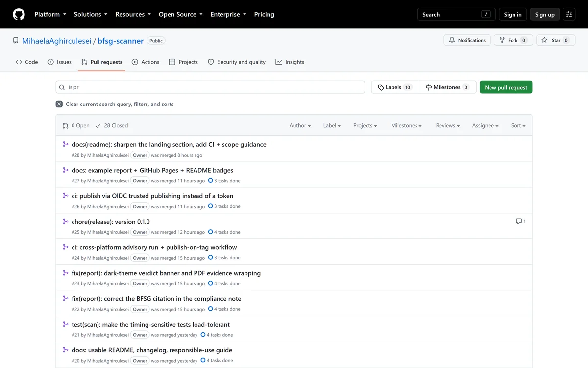Switch to the Actions tab

(146, 62)
